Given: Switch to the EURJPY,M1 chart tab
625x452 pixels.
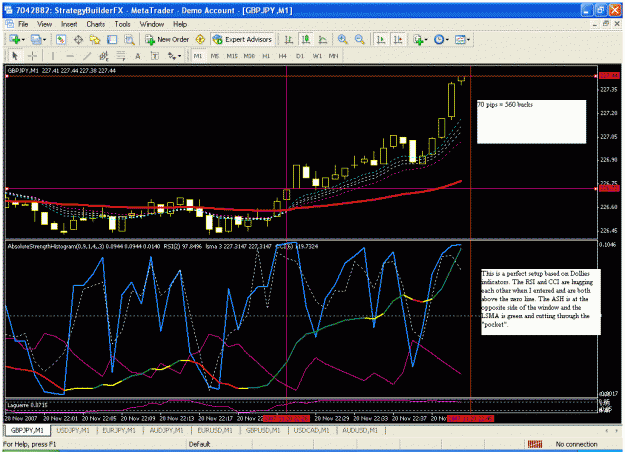Looking at the screenshot, I should coord(119,430).
